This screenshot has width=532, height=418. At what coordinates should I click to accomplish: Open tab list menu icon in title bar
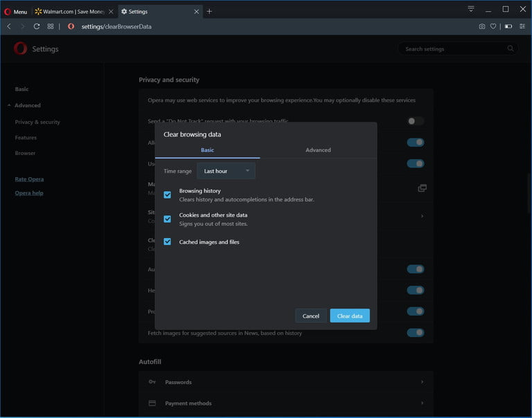[x=471, y=9]
